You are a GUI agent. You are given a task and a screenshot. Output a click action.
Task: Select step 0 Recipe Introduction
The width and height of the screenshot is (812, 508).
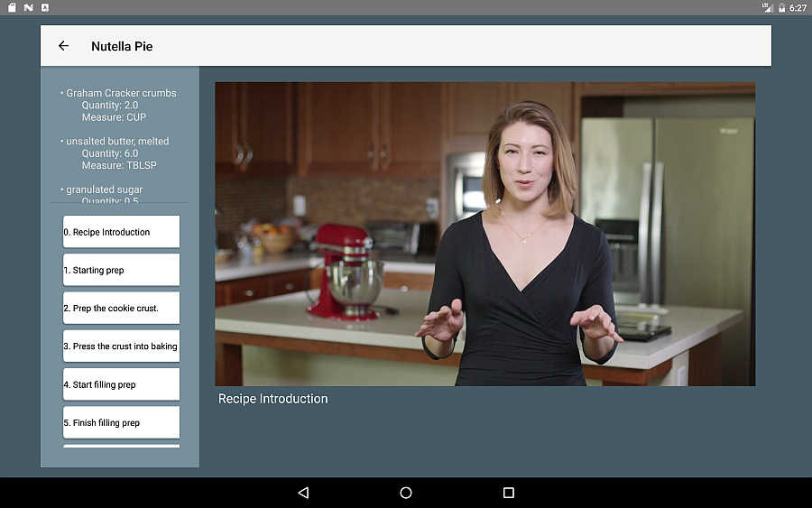click(x=121, y=232)
